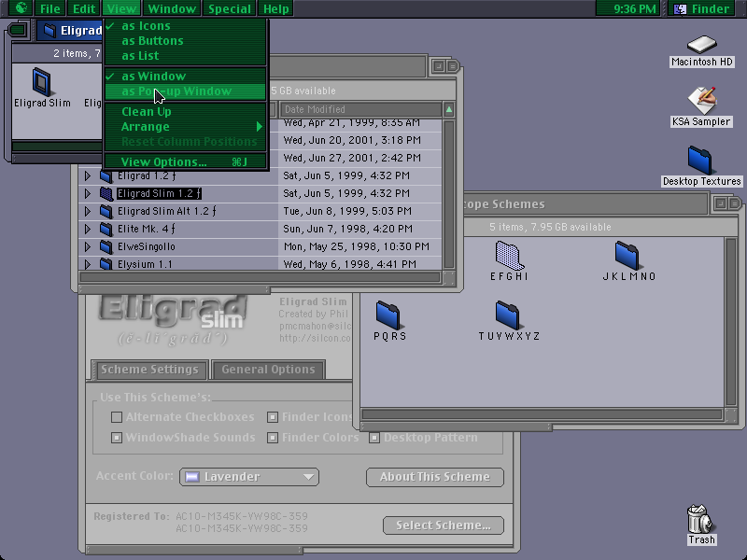747x560 pixels.
Task: Toggle the Alternate Checkboxes checkbox
Action: coord(117,417)
